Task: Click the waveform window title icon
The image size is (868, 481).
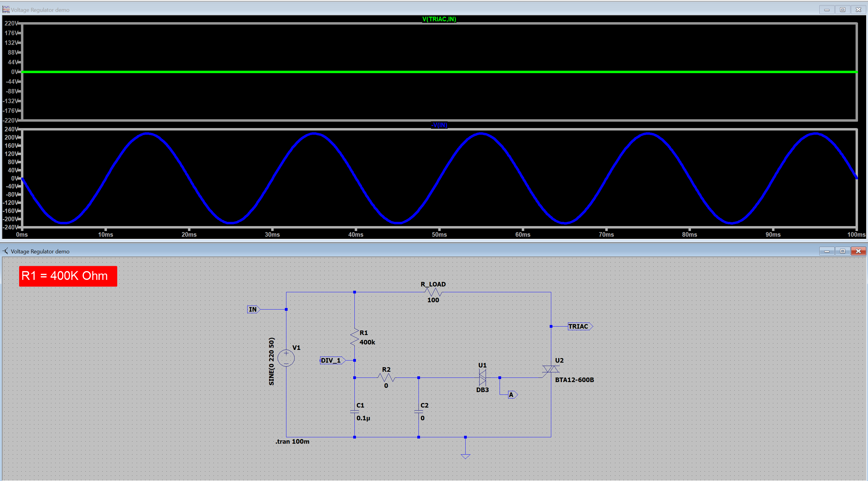Action: click(x=6, y=9)
